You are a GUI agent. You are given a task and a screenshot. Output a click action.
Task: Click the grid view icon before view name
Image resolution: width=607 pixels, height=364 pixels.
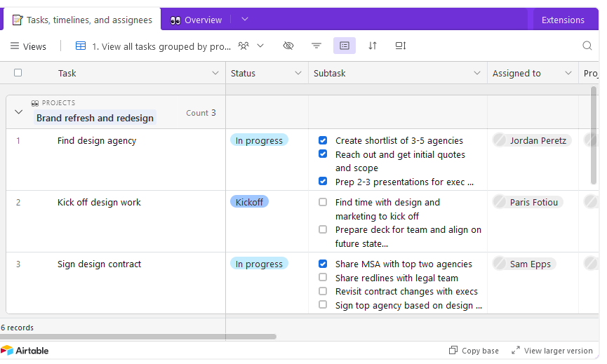(81, 46)
